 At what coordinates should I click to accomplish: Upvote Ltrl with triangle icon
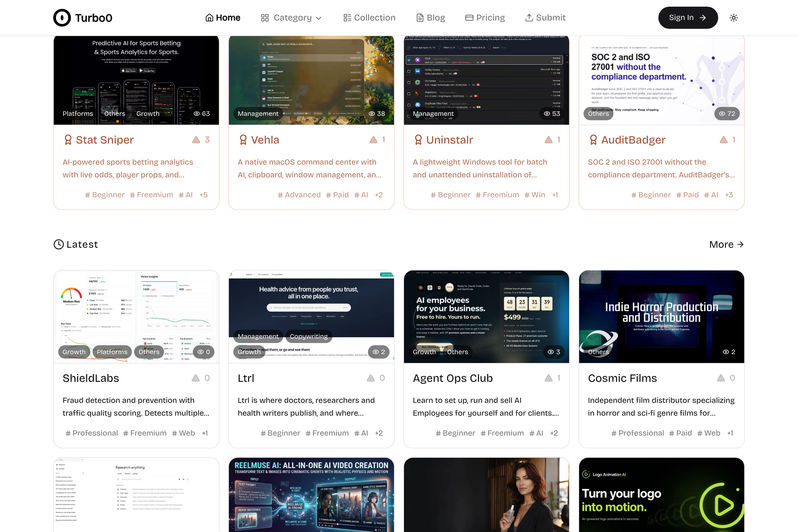tap(371, 378)
